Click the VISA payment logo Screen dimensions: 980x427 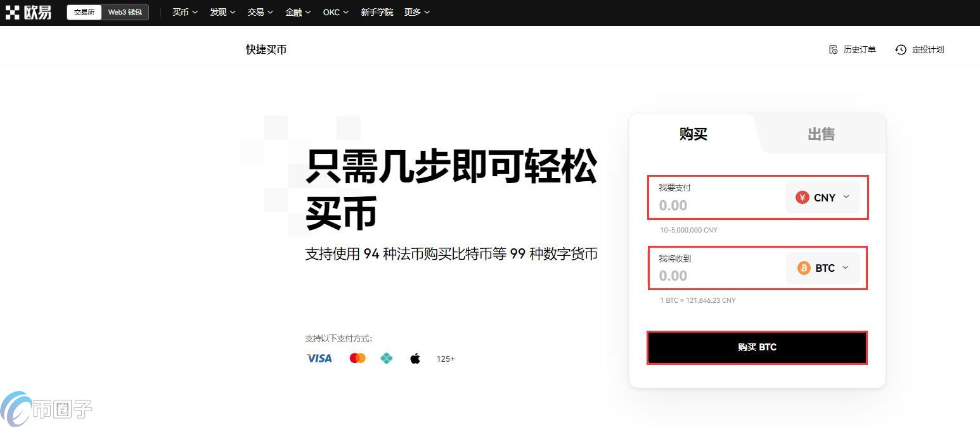click(319, 359)
